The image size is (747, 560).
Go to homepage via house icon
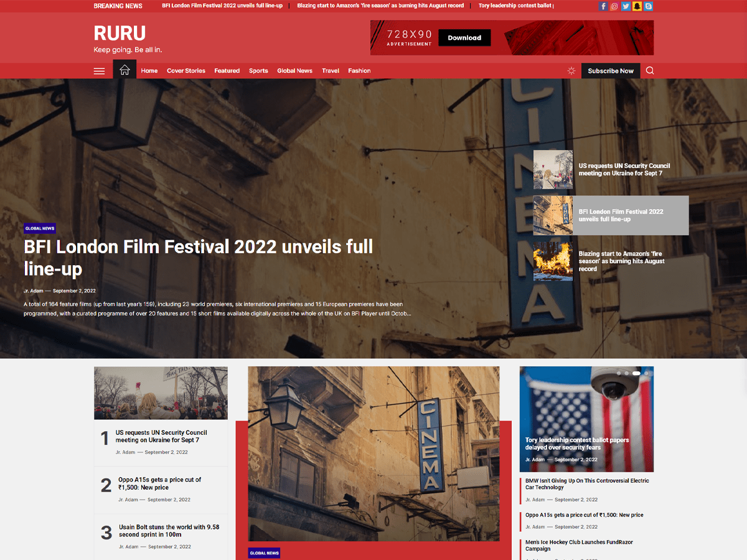pos(125,70)
